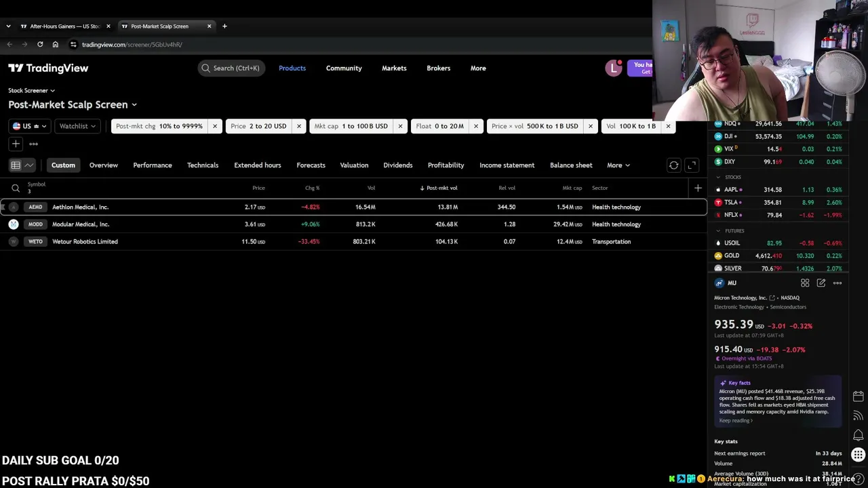Screen dimensions: 868x488
Task: Switch to the Valuation tab
Action: (x=354, y=165)
